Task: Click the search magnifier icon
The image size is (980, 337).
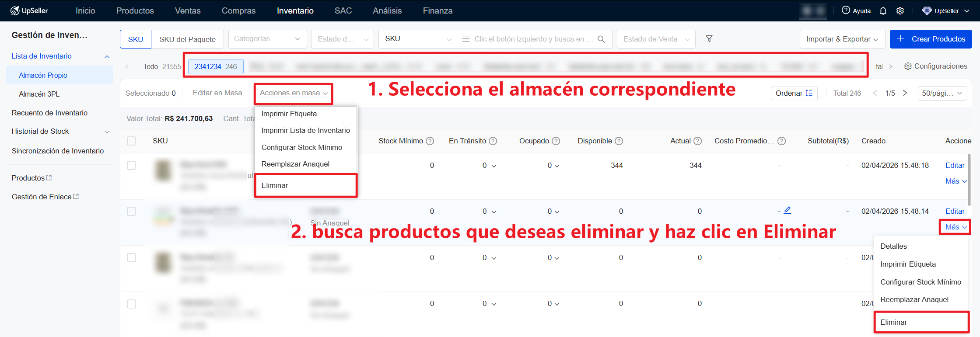Action: (x=601, y=39)
